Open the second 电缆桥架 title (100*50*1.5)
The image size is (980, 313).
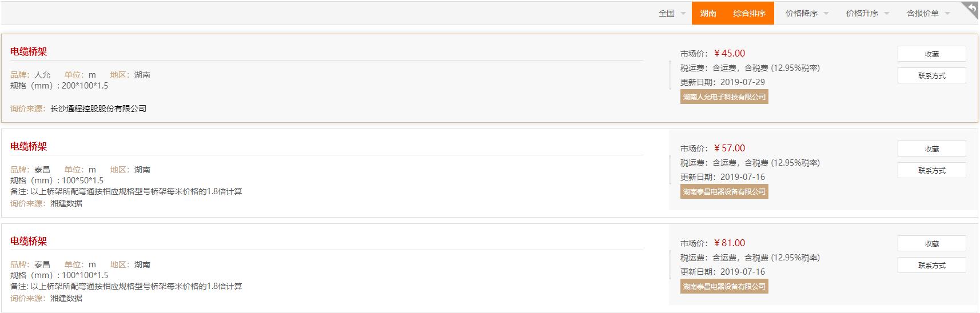pyautogui.click(x=29, y=146)
